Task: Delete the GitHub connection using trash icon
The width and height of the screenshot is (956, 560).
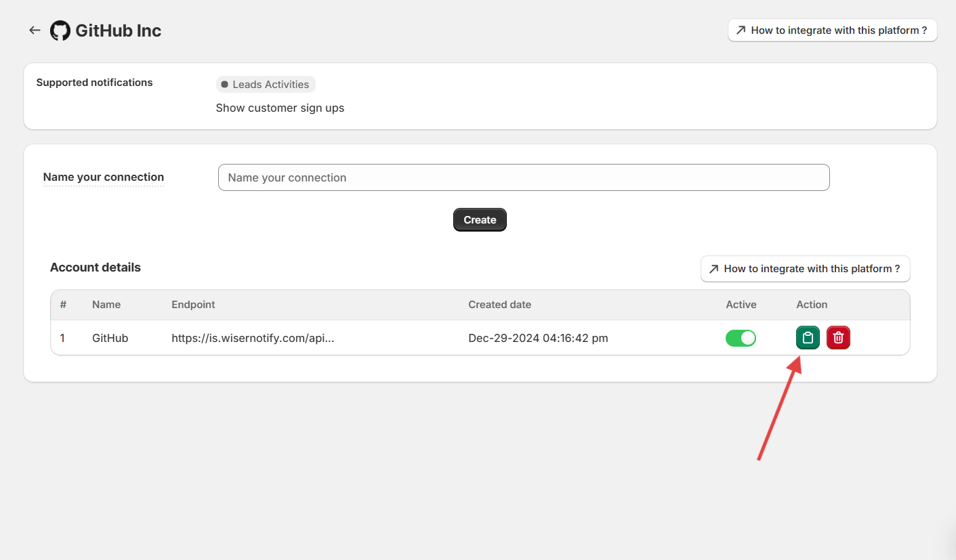Action: tap(838, 337)
